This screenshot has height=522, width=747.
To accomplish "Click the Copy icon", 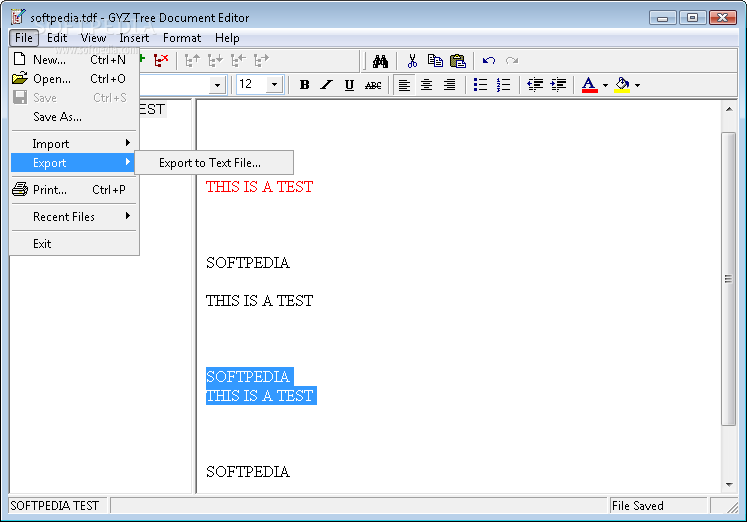I will pos(435,61).
